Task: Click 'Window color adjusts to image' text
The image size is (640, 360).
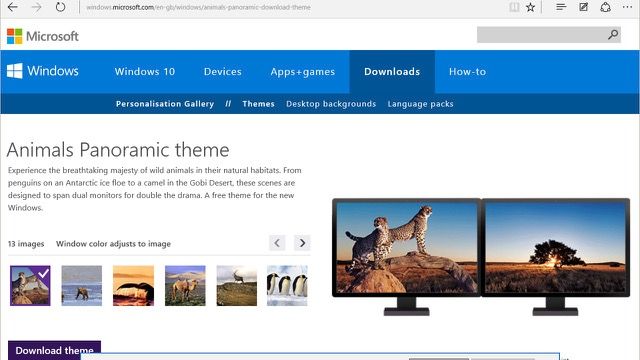Action: [113, 244]
